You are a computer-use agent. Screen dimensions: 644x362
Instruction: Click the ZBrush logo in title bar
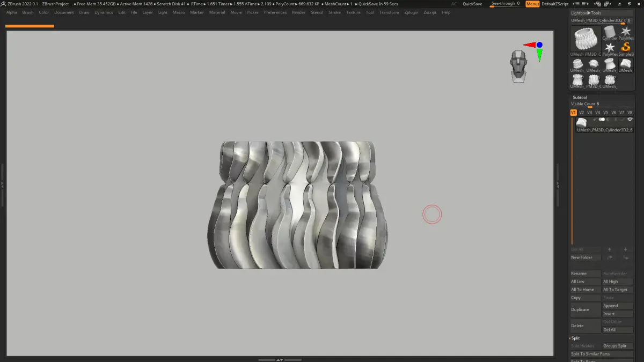click(3, 4)
